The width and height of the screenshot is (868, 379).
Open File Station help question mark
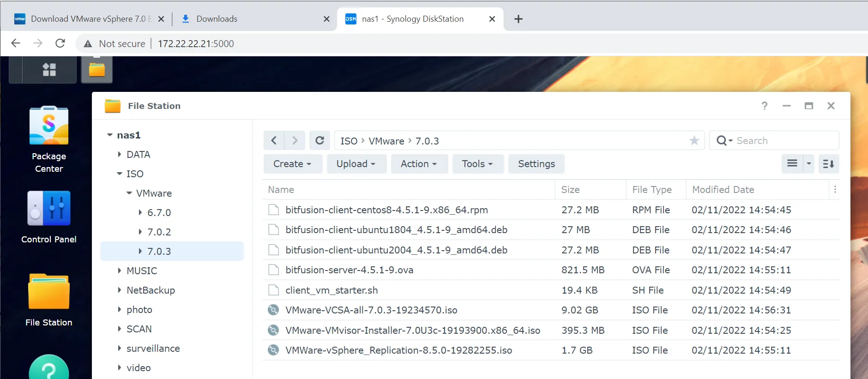765,106
